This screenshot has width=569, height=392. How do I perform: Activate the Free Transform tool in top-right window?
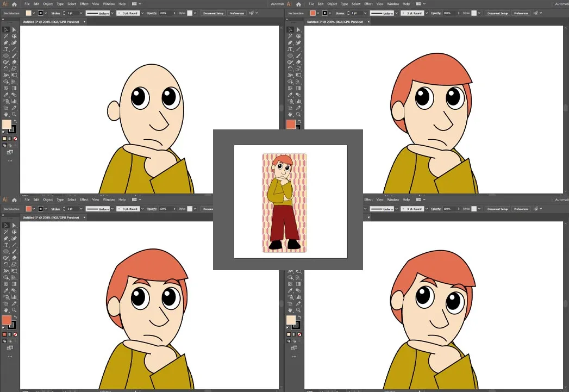click(298, 76)
